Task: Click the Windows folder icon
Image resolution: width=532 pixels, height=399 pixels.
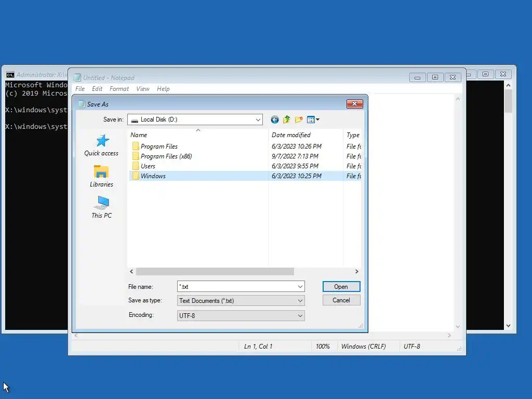Action: [136, 176]
